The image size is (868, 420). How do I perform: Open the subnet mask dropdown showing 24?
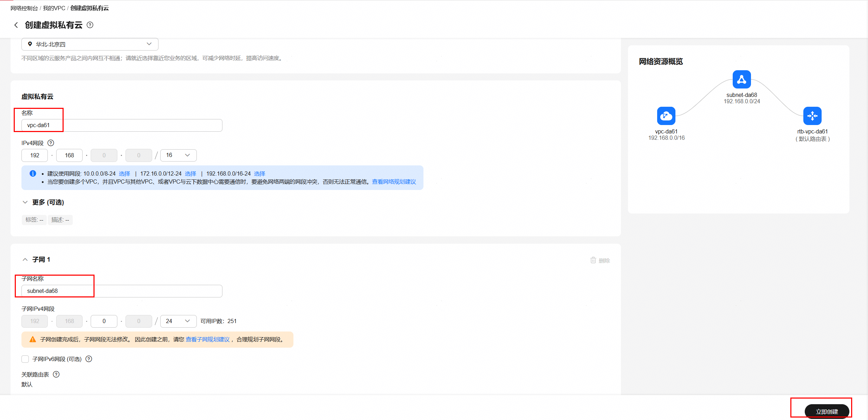click(x=178, y=321)
